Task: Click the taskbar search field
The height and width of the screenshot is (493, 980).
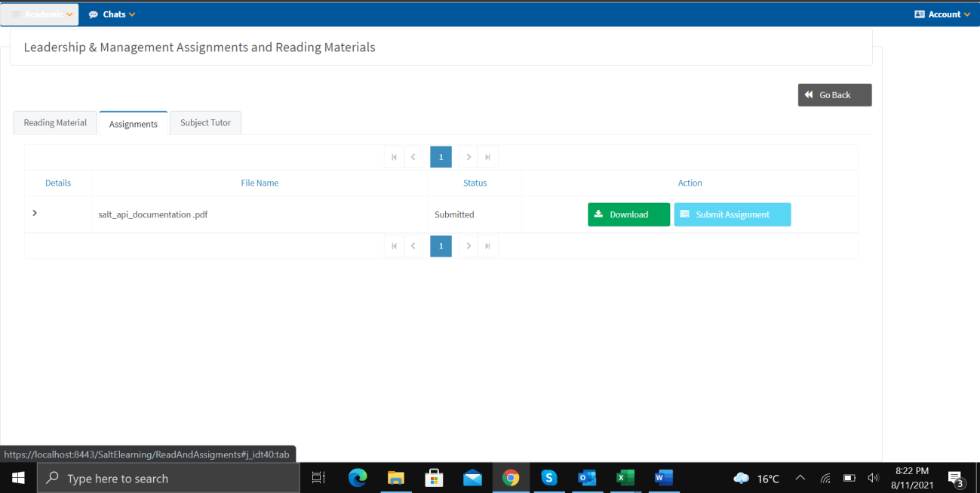Action: [166, 478]
